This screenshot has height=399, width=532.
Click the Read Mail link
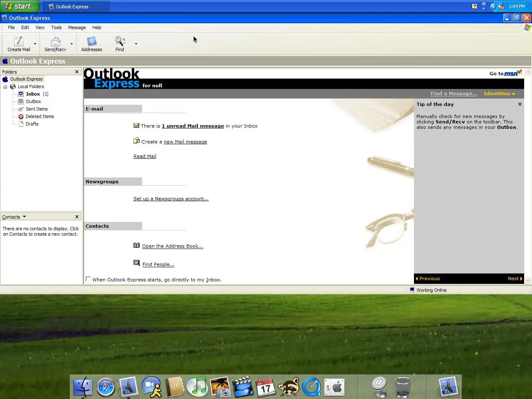(145, 156)
